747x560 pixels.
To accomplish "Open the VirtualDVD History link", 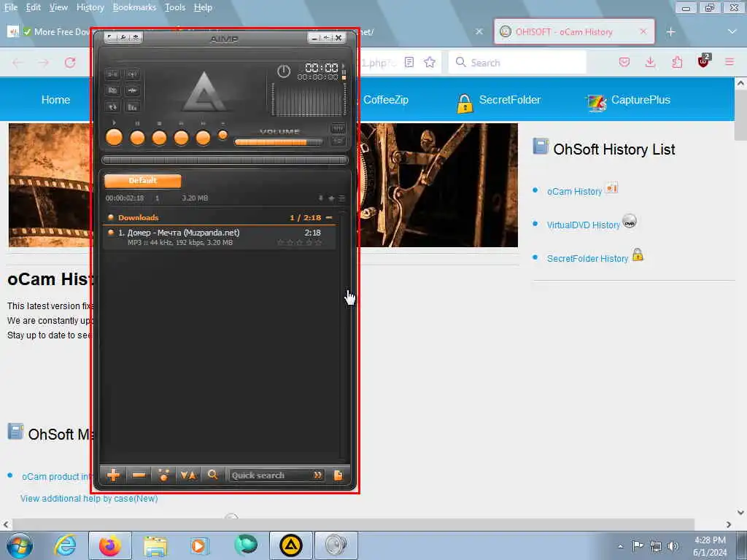I will [584, 225].
